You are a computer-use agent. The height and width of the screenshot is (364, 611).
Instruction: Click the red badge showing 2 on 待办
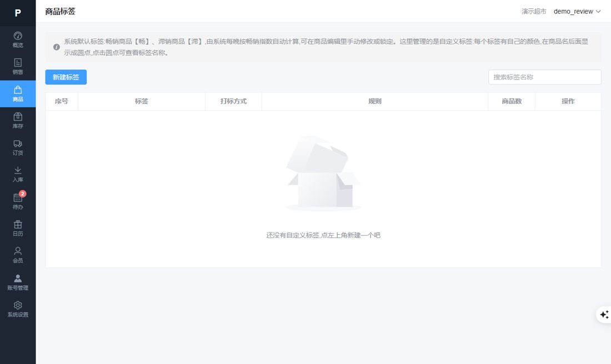pos(23,194)
